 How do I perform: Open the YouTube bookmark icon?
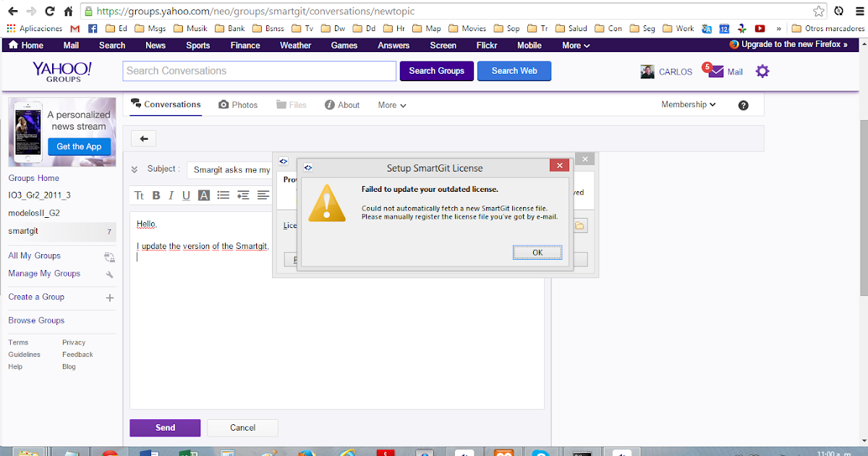coord(760,28)
